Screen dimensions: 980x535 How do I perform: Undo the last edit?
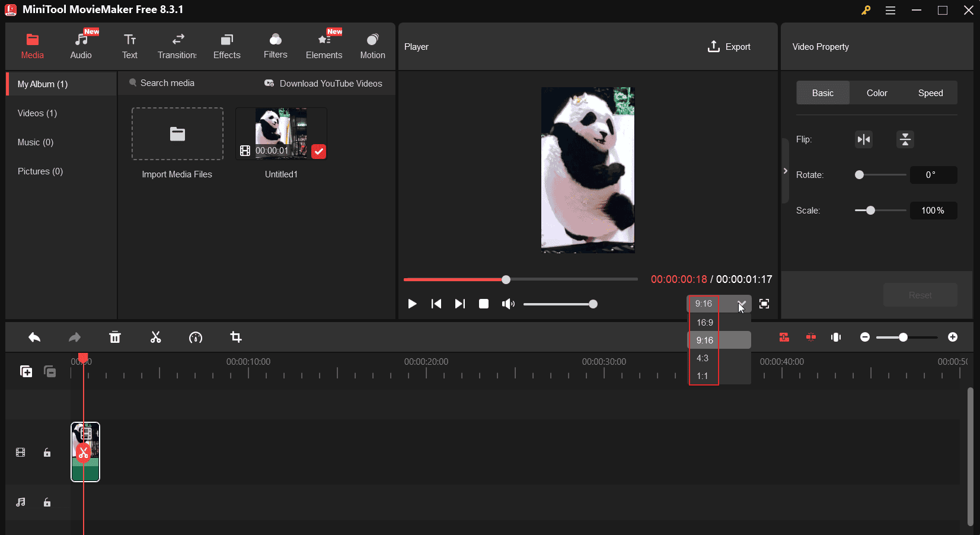pos(34,337)
